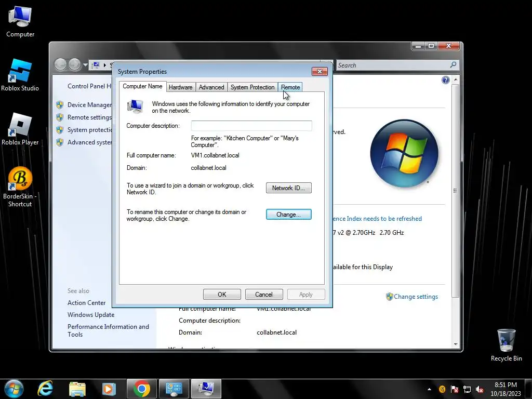Maximize the System control panel window
The width and height of the screenshot is (532, 399).
tap(431, 46)
